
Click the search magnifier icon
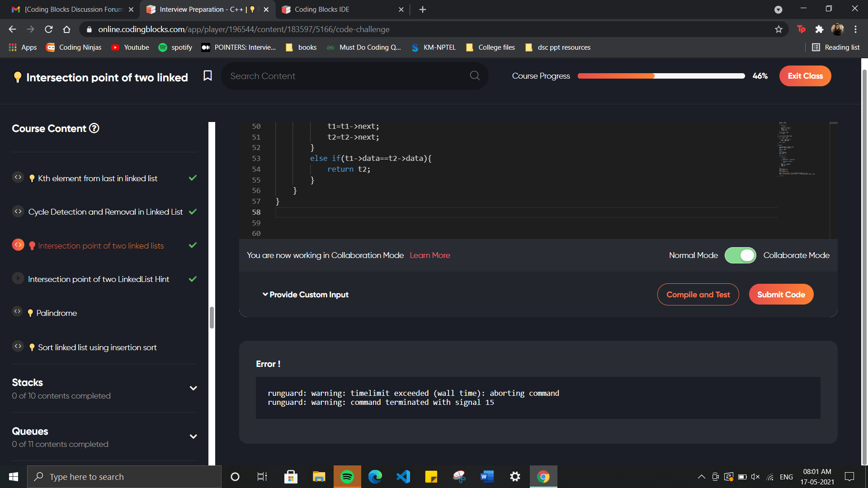pos(475,76)
